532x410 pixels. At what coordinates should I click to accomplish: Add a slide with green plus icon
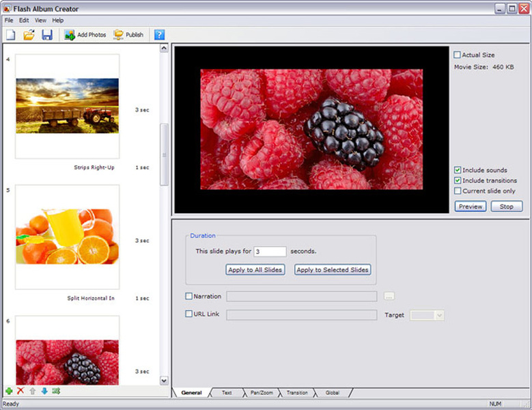pyautogui.click(x=9, y=391)
